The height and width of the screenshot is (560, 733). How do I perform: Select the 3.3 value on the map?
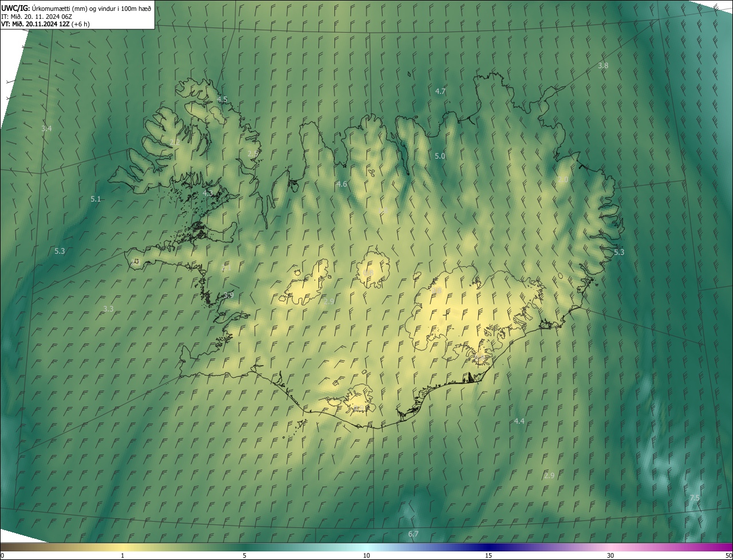(108, 309)
